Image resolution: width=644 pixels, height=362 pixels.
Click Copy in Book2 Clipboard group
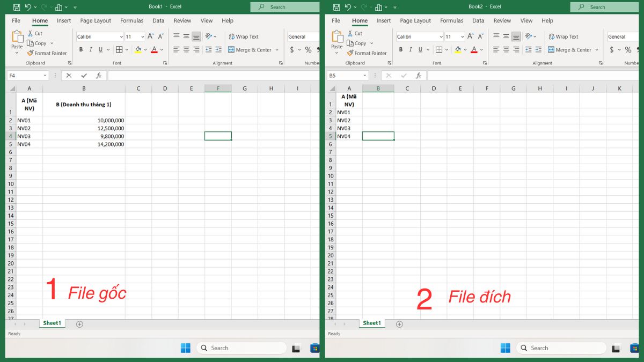(356, 43)
